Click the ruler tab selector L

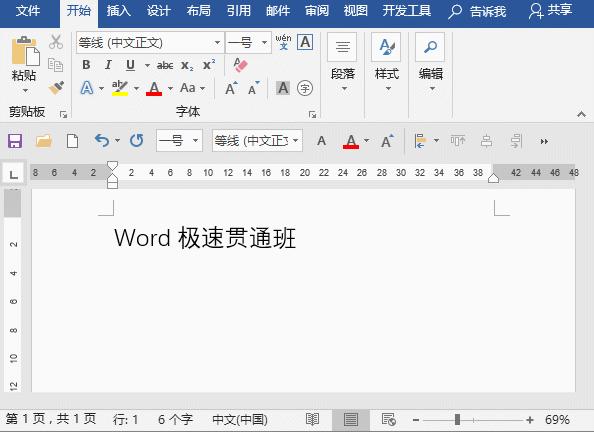pyautogui.click(x=14, y=174)
